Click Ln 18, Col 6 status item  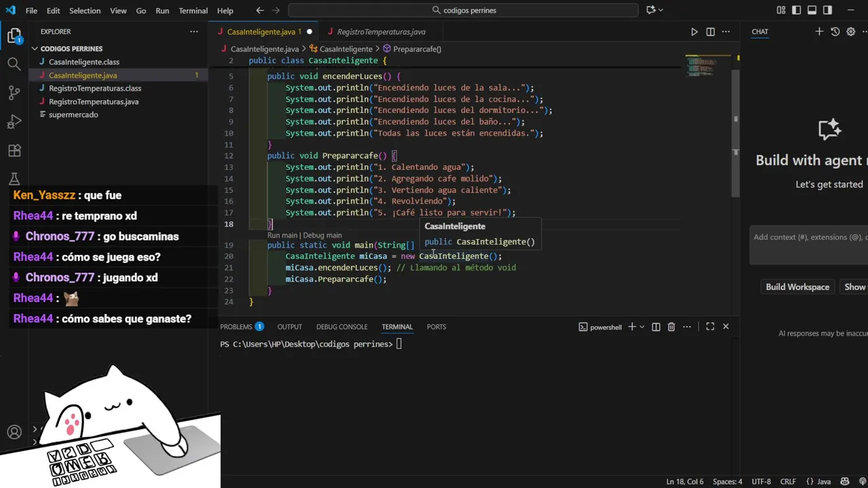(x=685, y=482)
